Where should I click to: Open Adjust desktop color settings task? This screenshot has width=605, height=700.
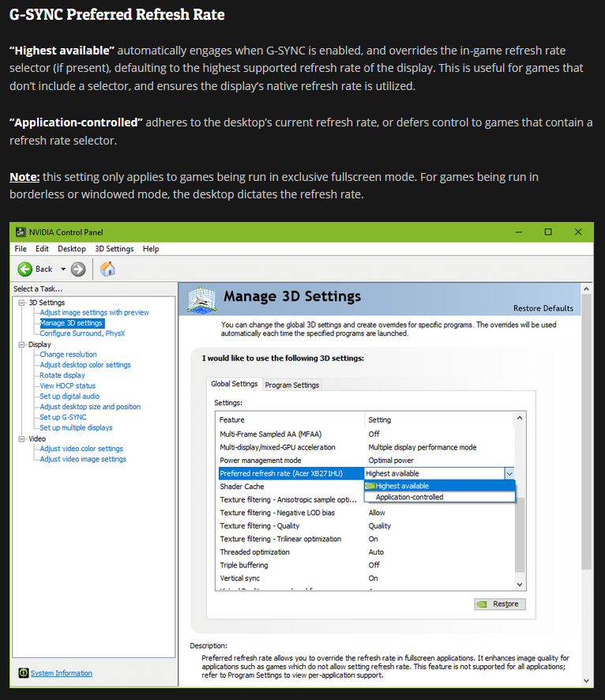coord(85,365)
